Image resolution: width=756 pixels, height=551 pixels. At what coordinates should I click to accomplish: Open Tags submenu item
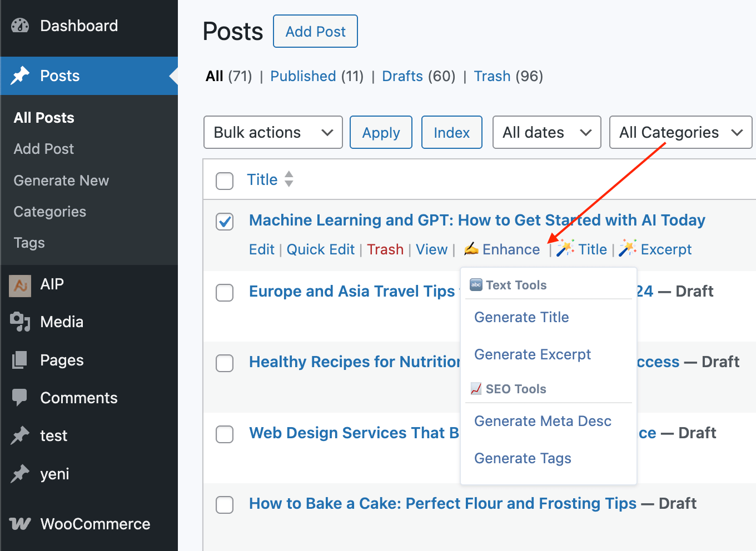29,243
